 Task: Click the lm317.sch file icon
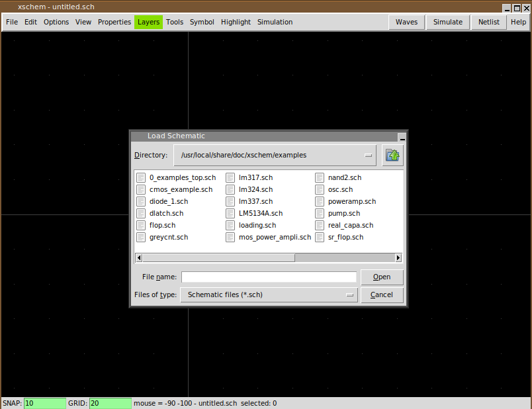coord(230,177)
